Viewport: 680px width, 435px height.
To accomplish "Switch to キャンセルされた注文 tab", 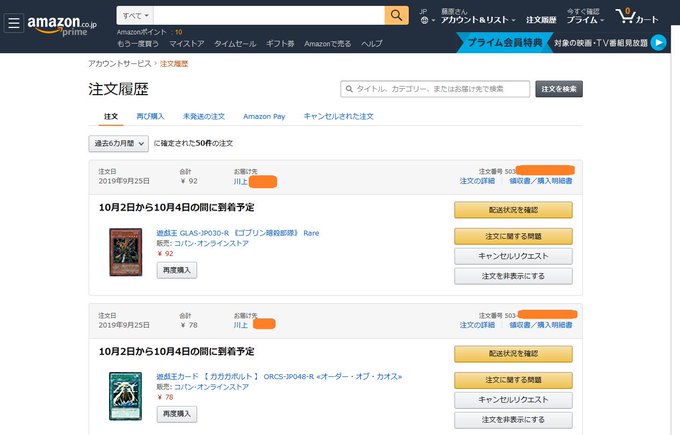I will pyautogui.click(x=338, y=116).
